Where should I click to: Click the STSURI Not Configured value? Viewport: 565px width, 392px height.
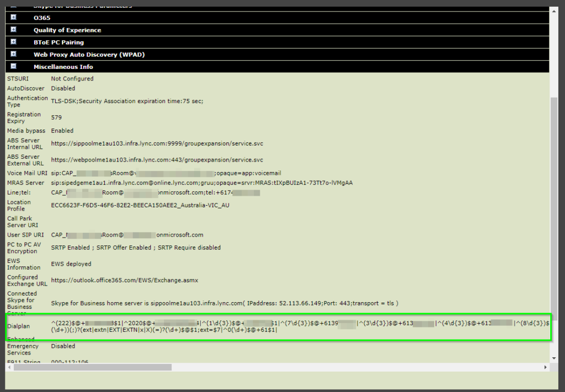pyautogui.click(x=72, y=79)
